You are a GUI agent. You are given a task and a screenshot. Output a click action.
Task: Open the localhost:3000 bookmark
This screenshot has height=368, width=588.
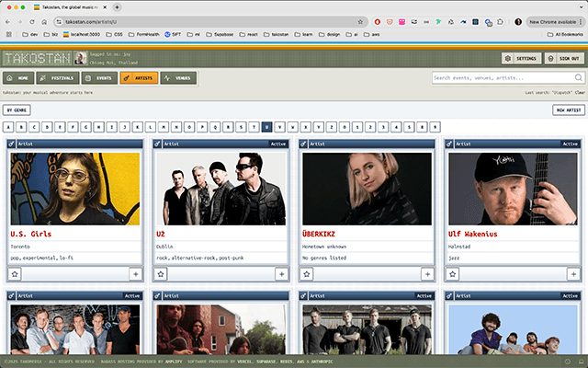(x=82, y=34)
